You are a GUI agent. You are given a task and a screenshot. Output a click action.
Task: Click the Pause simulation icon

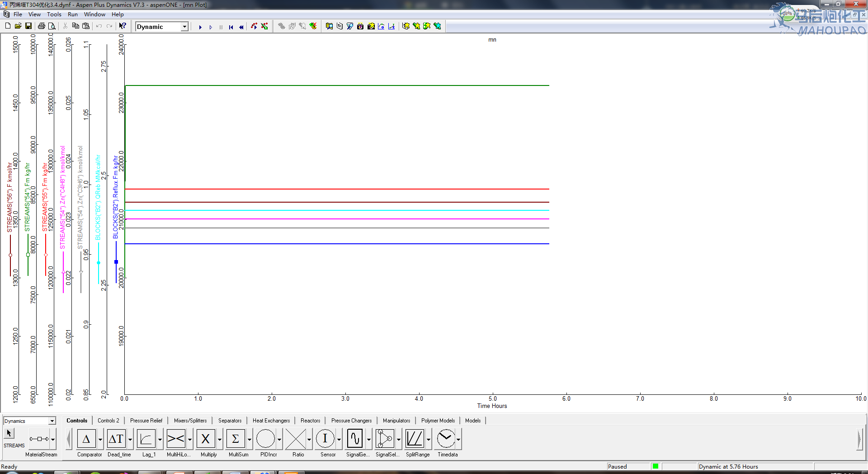coord(221,27)
